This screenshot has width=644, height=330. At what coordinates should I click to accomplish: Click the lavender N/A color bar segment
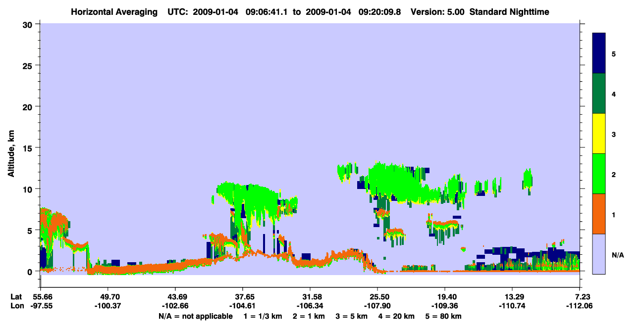coord(599,254)
